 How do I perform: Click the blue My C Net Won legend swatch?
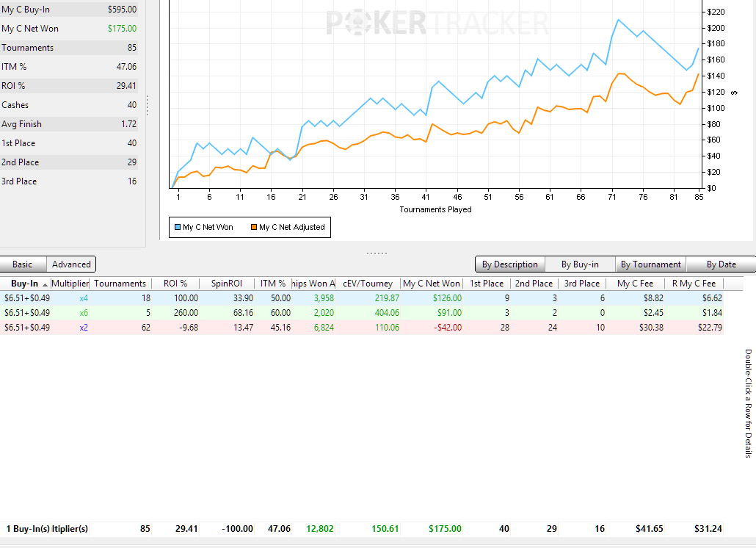tap(177, 228)
